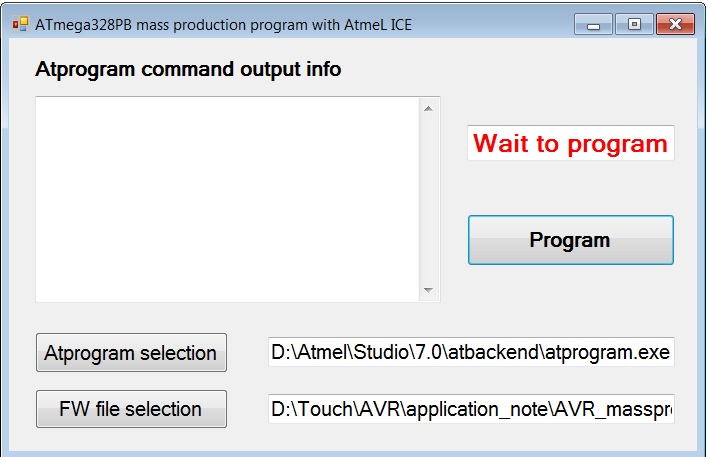Minimize the ATmega328PB programmer window

point(593,24)
